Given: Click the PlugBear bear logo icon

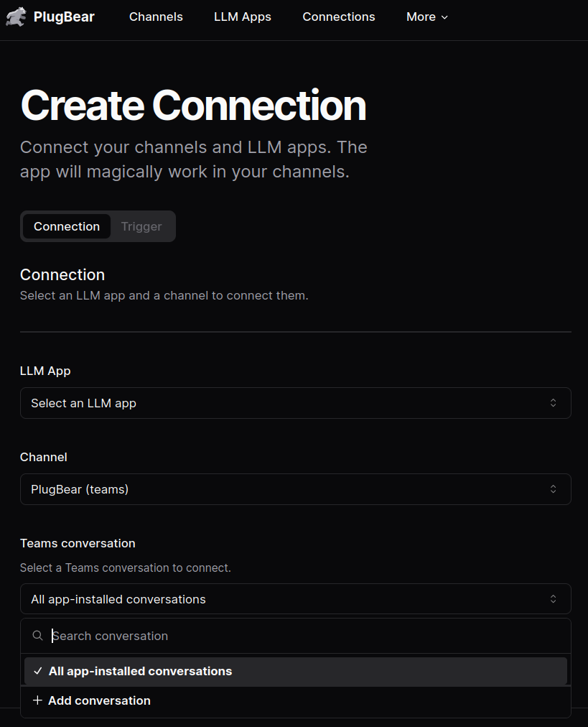Looking at the screenshot, I should (x=16, y=17).
